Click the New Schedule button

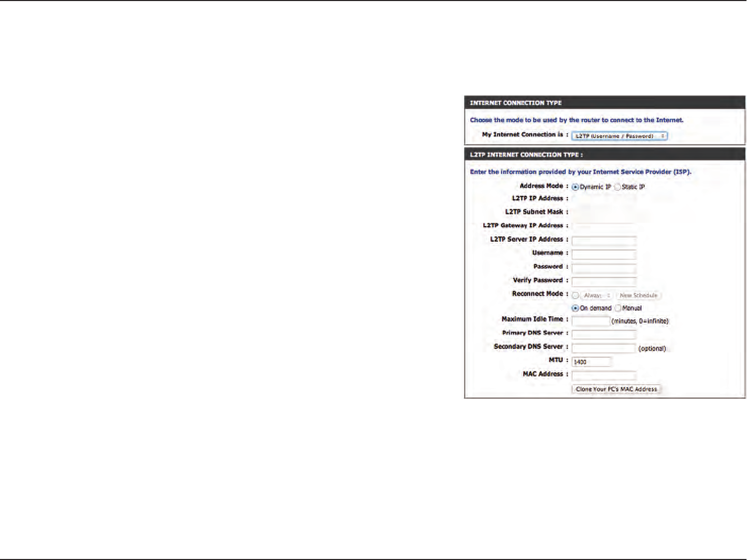638,295
